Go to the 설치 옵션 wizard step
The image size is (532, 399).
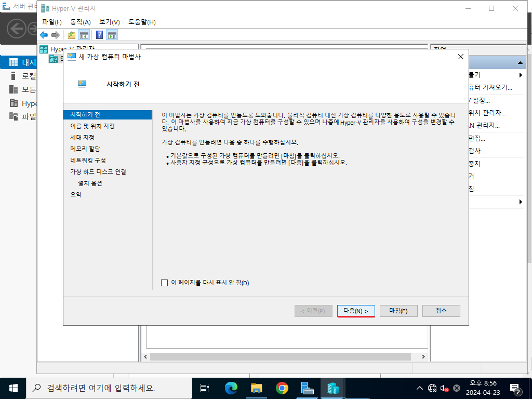click(x=90, y=183)
